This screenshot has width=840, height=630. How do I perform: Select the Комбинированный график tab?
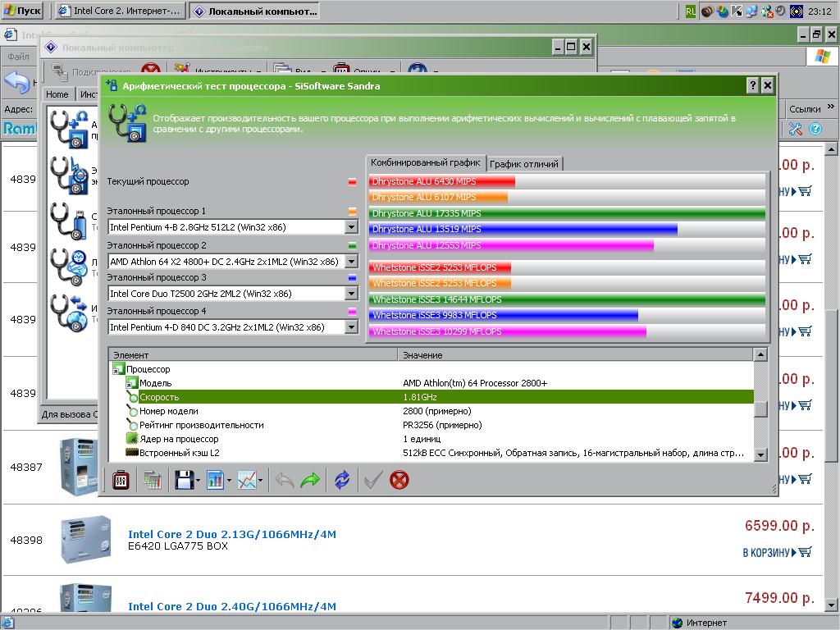pyautogui.click(x=426, y=162)
